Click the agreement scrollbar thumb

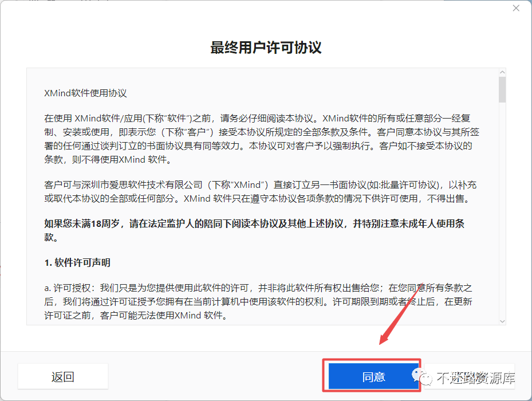coord(502,89)
